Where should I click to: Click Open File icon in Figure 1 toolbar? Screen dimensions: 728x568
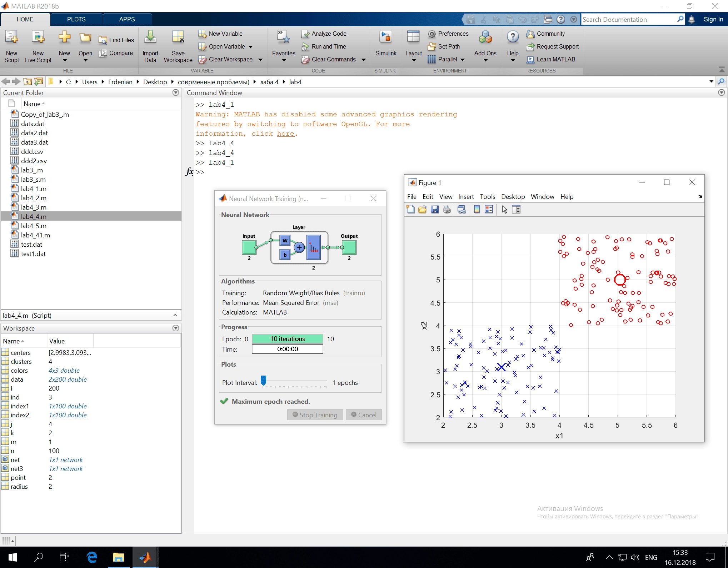pos(422,210)
